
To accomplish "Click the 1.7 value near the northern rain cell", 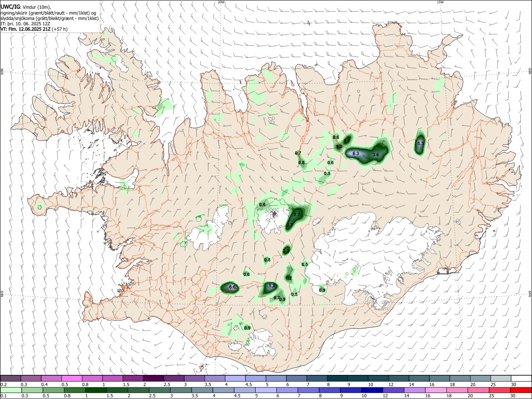I will 347,140.
